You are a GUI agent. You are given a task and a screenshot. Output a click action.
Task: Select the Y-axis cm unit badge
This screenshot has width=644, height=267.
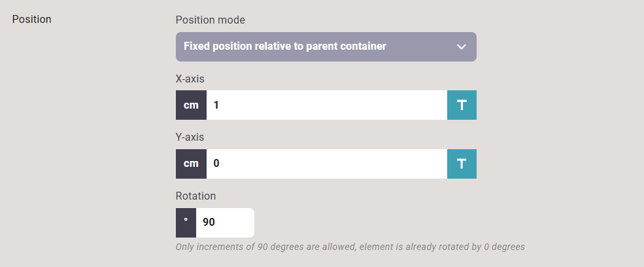(191, 164)
